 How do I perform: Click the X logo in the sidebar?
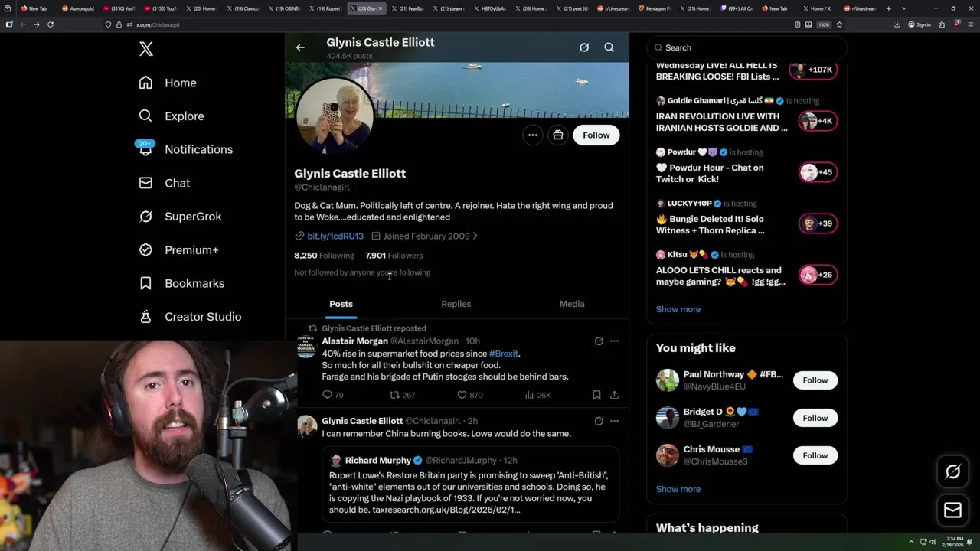click(146, 50)
